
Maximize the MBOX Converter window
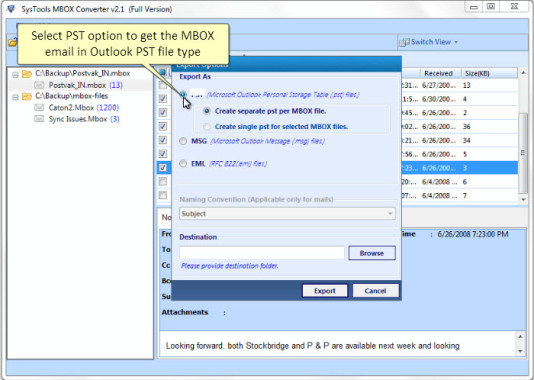[491, 6]
